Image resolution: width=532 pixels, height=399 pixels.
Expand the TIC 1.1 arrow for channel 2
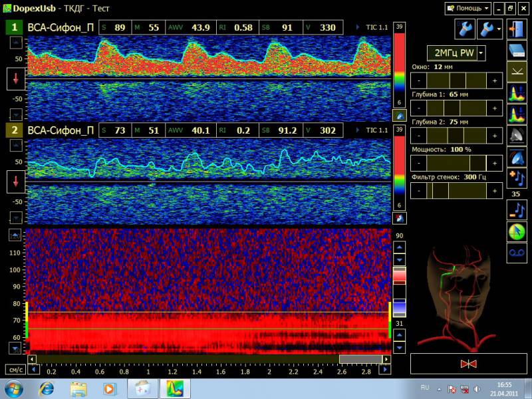click(x=358, y=130)
